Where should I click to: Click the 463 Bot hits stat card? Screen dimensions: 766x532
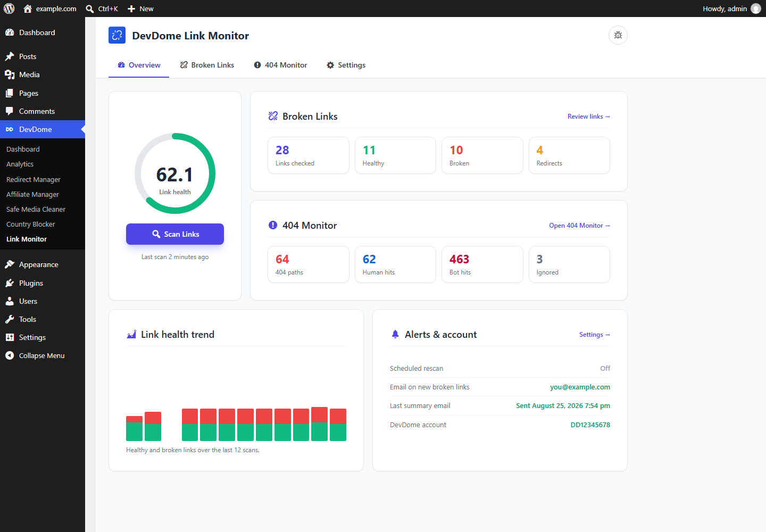point(482,264)
